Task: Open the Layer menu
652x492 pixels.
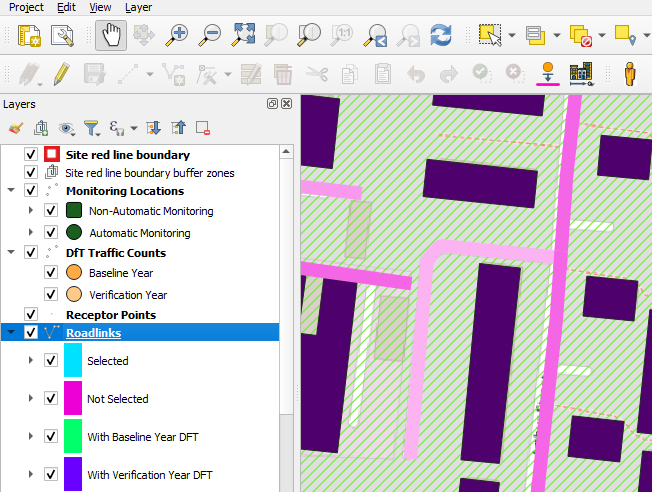Action: coord(138,7)
